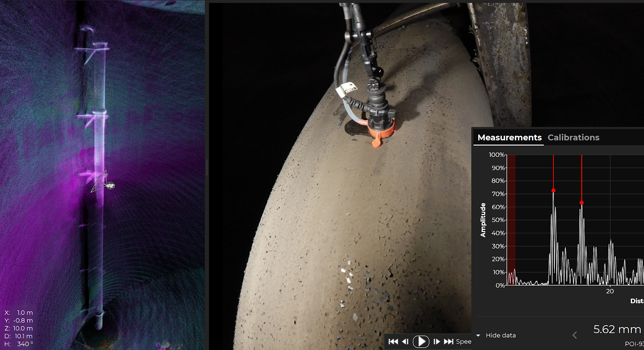Switch to the Calibrations tab
This screenshot has width=644, height=350.
coord(574,138)
